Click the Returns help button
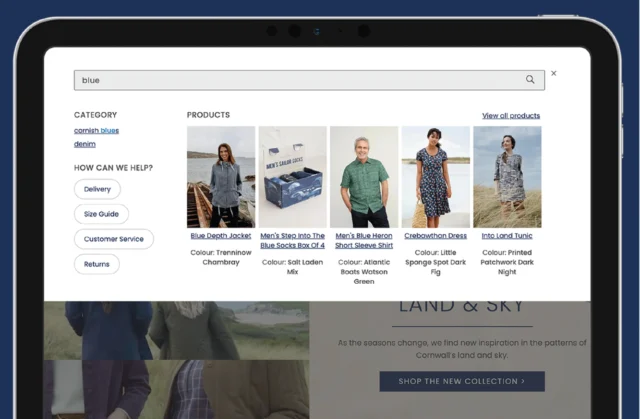Viewport: 640px width, 419px height. (x=97, y=264)
